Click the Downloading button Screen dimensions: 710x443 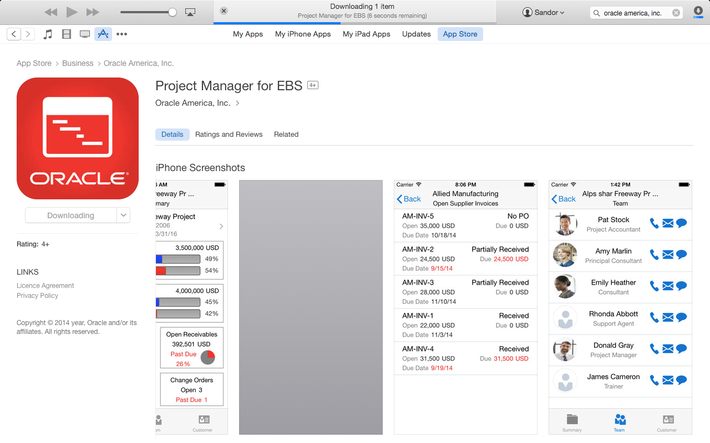point(71,216)
